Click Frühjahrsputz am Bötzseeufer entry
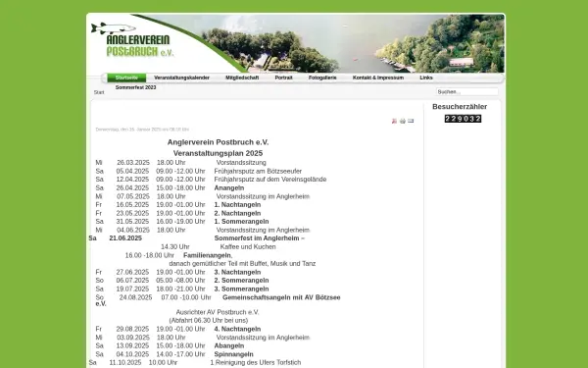The width and height of the screenshot is (588, 368). click(258, 171)
